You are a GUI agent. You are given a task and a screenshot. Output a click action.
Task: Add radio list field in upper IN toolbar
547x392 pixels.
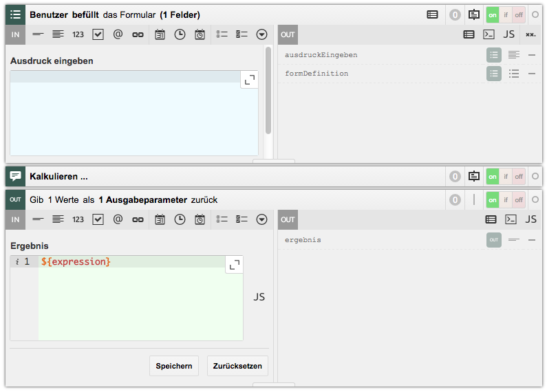pyautogui.click(x=222, y=34)
